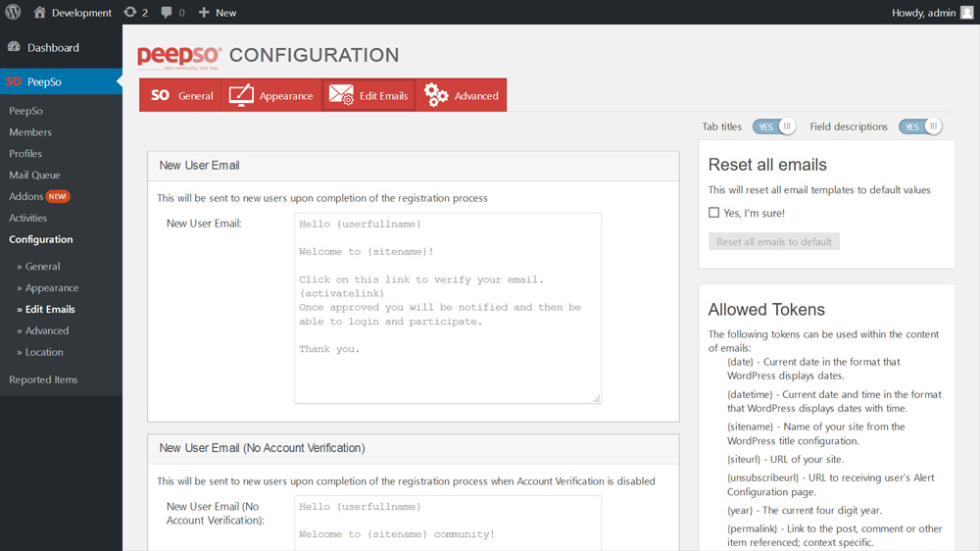Toggle the Tab titles switch

click(774, 126)
